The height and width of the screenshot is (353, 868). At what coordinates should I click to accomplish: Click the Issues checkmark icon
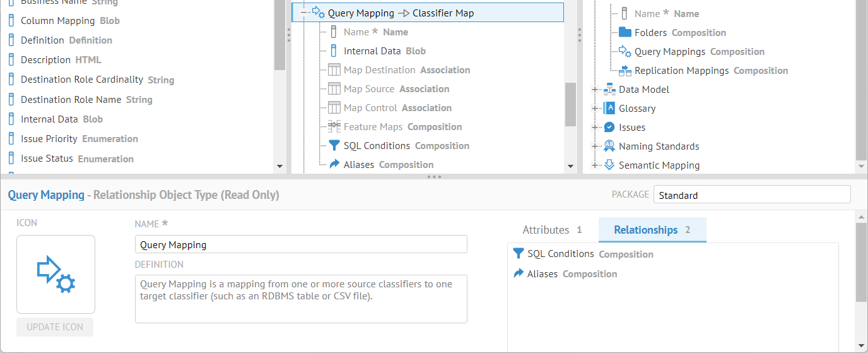pyautogui.click(x=609, y=127)
